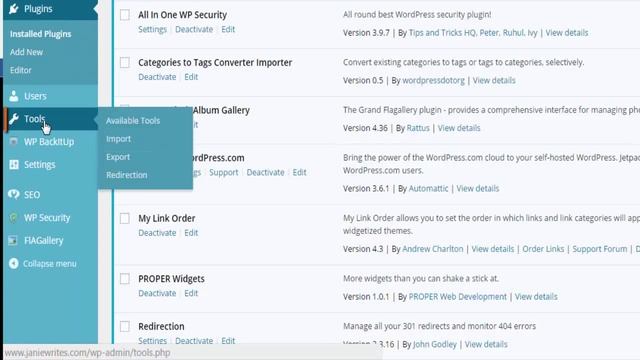Open the John Godley author link
The image size is (640, 360).
(x=435, y=344)
